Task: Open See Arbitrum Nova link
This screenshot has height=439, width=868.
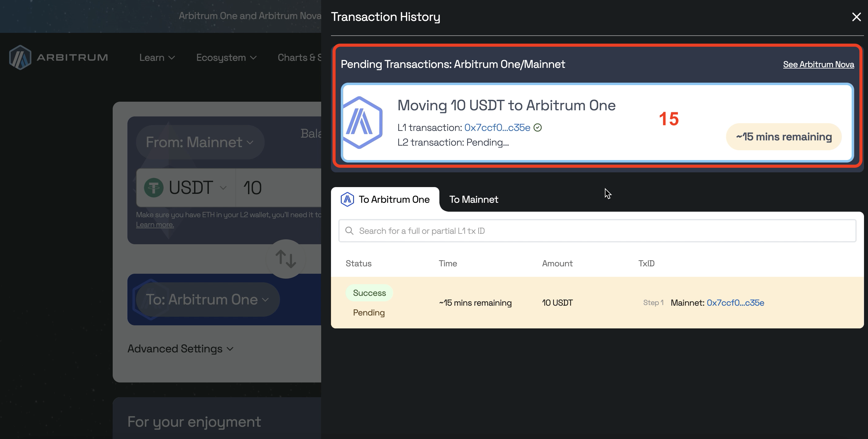Action: point(818,65)
